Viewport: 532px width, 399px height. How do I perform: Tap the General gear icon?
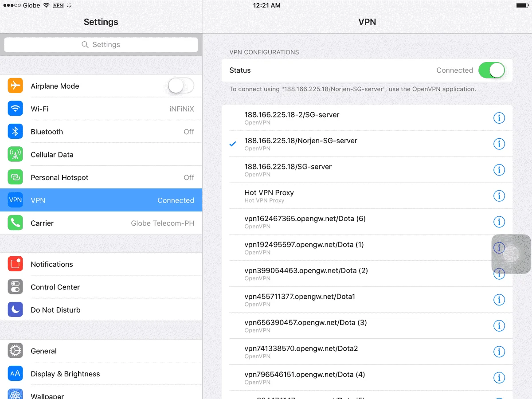(16, 351)
